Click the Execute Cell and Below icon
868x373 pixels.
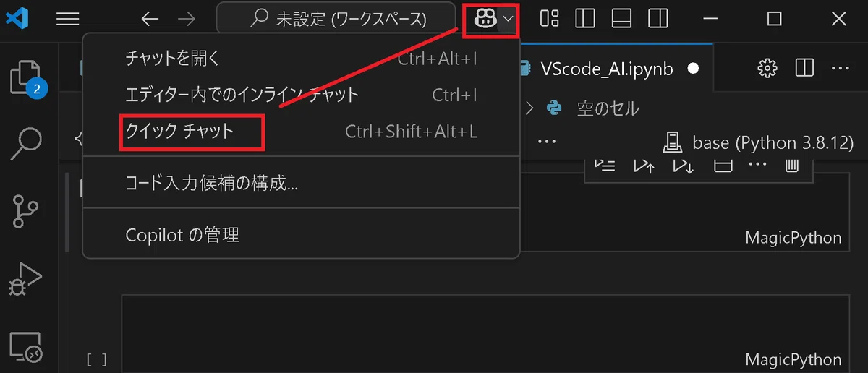pyautogui.click(x=683, y=166)
